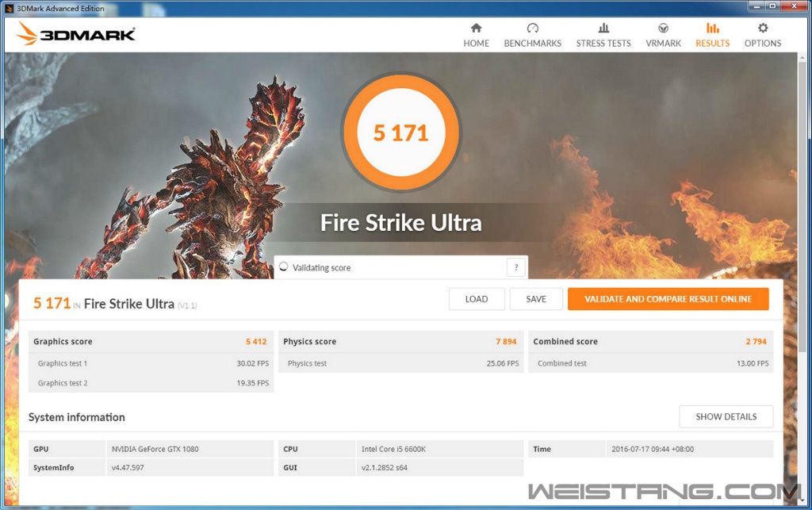Click the CPU field label

click(x=290, y=450)
